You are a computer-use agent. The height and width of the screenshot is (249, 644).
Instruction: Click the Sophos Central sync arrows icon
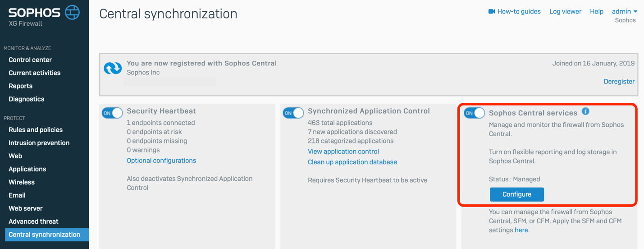[x=113, y=68]
